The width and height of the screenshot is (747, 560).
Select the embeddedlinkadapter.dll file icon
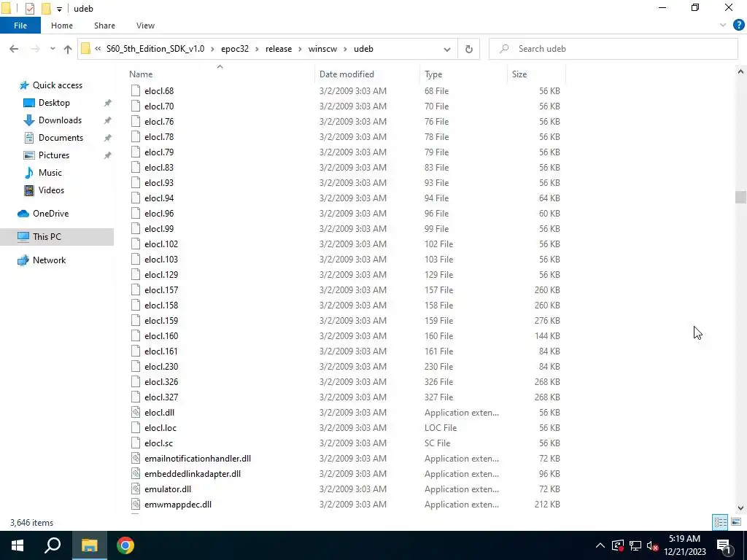[x=136, y=474]
